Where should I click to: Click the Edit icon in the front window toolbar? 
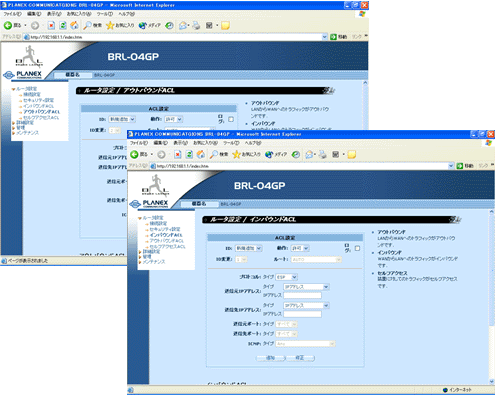point(336,154)
